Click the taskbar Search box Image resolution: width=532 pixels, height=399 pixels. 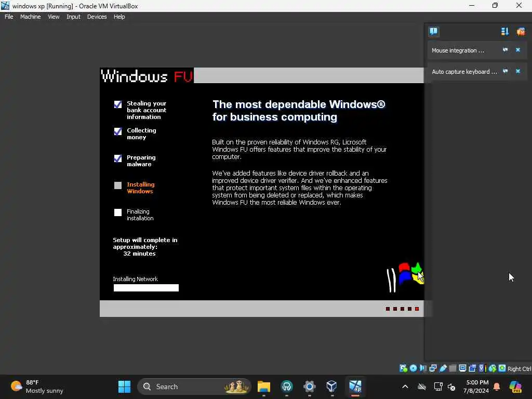tap(194, 387)
